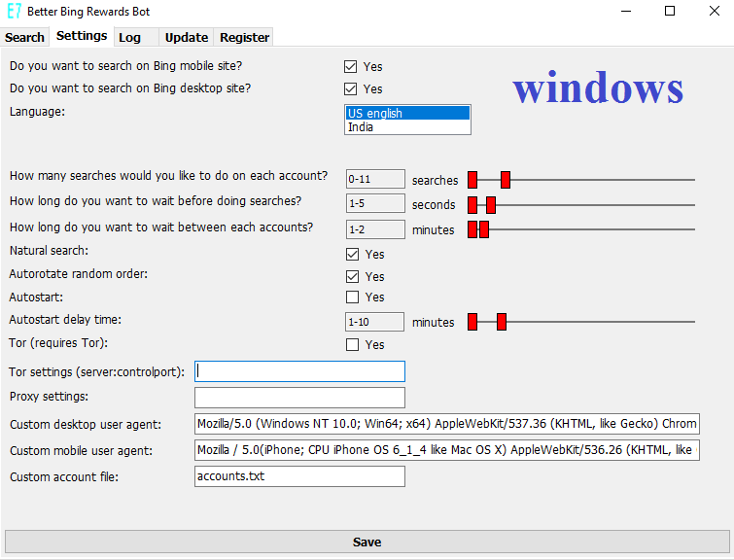
Task: Uncheck Bing desktop site search option
Action: [351, 89]
